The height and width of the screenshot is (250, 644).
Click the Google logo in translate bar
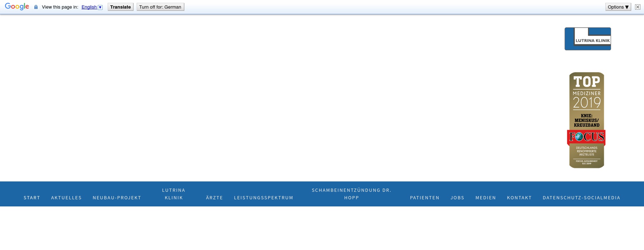17,7
